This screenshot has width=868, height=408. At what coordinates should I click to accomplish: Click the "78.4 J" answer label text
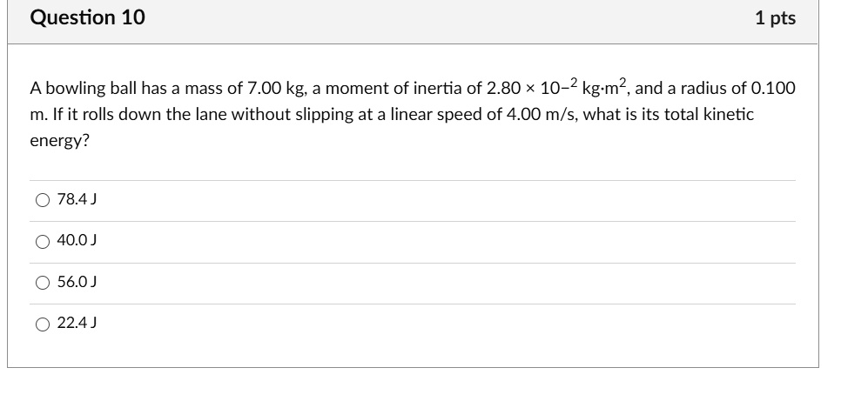[x=77, y=199]
